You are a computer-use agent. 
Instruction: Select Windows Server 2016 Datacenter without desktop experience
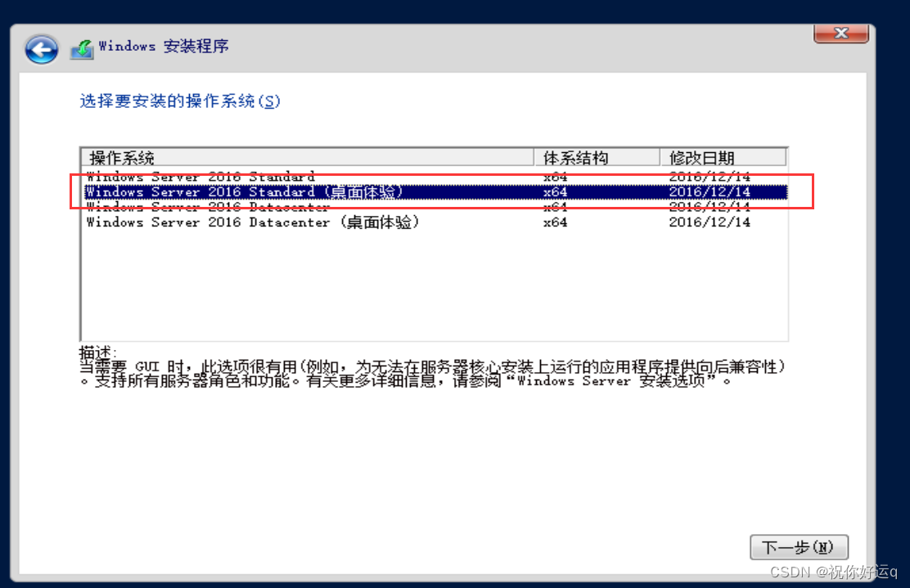point(434,207)
